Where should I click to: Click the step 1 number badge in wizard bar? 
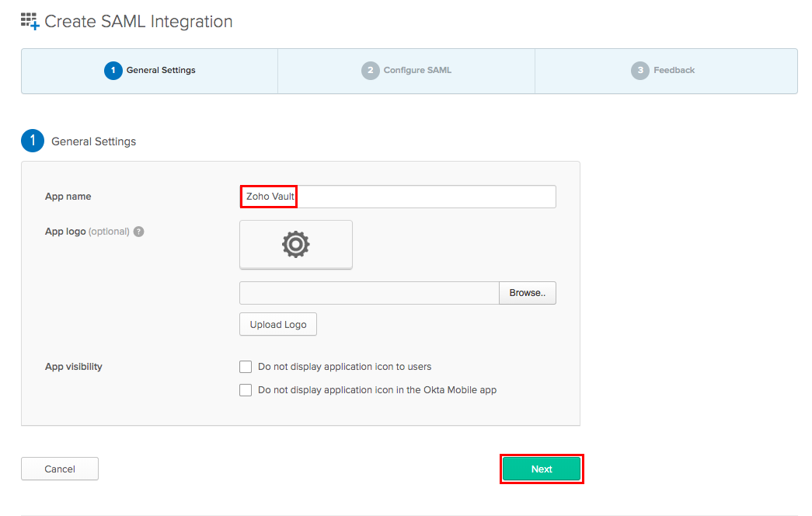113,71
